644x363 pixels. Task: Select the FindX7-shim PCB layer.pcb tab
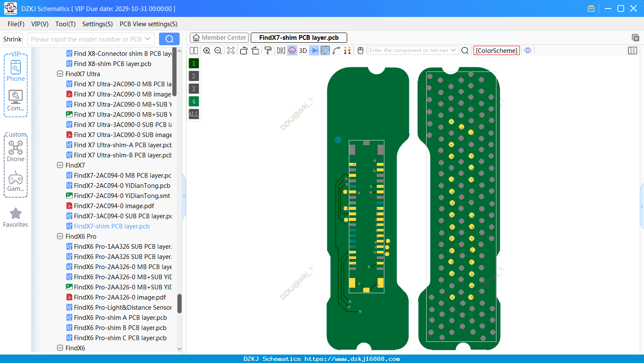(x=299, y=38)
